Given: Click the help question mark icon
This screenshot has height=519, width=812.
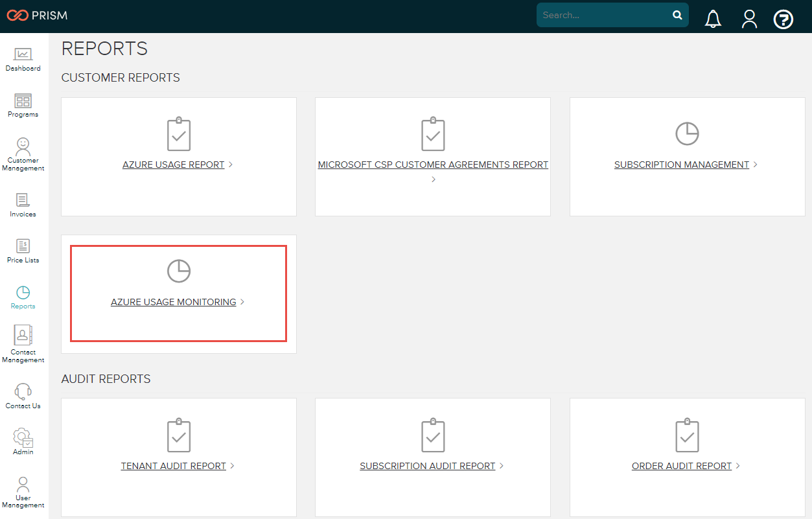Looking at the screenshot, I should click(783, 19).
